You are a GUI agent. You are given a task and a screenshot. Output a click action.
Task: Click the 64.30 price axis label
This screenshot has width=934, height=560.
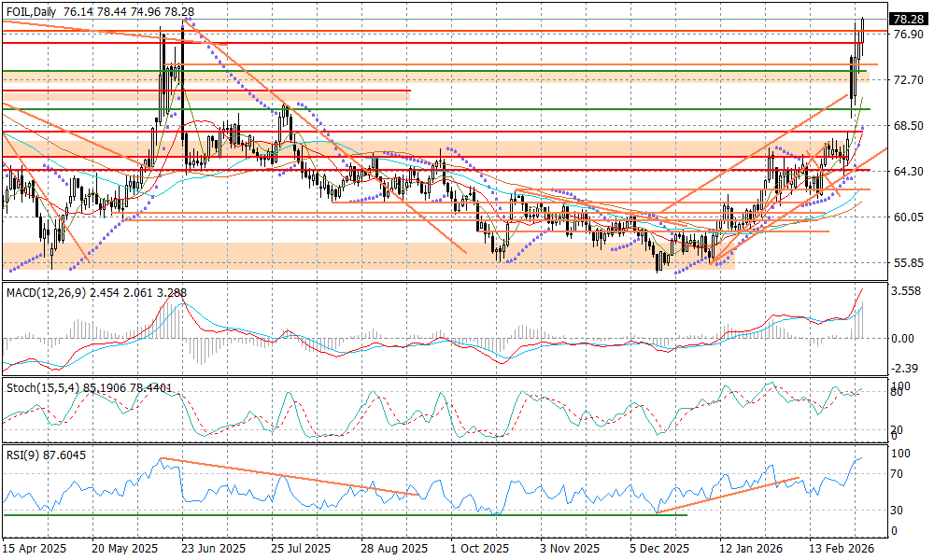908,171
